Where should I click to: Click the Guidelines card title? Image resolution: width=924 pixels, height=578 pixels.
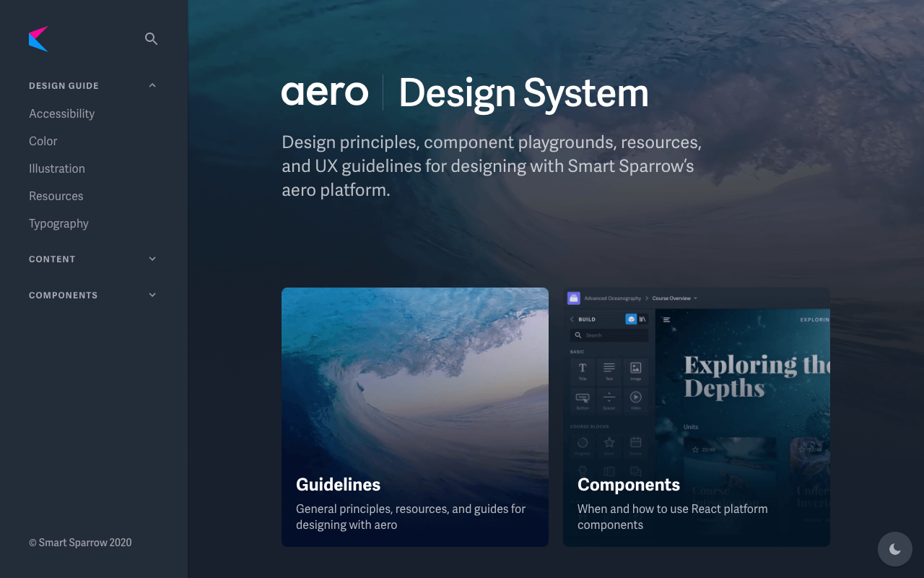point(338,485)
